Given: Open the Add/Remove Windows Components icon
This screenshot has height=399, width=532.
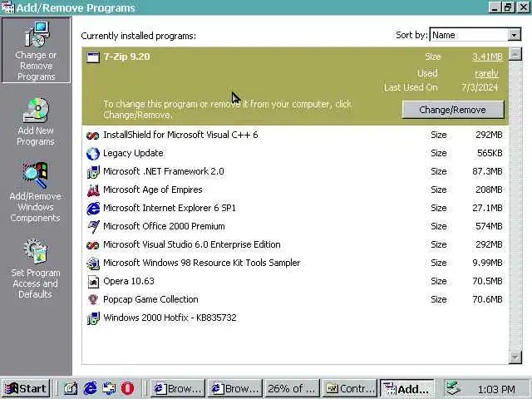Looking at the screenshot, I should 35,175.
